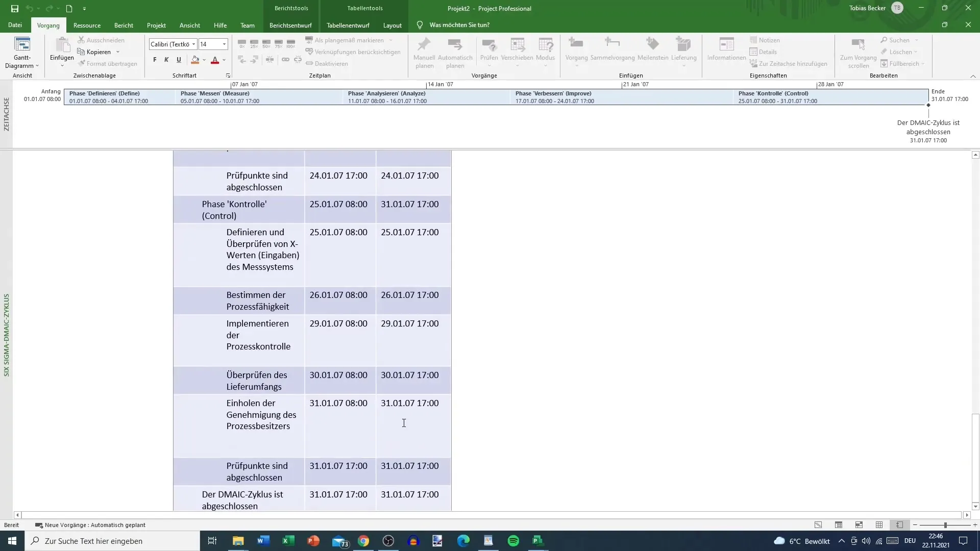Open the Datei menu
Image resolution: width=980 pixels, height=551 pixels.
15,24
